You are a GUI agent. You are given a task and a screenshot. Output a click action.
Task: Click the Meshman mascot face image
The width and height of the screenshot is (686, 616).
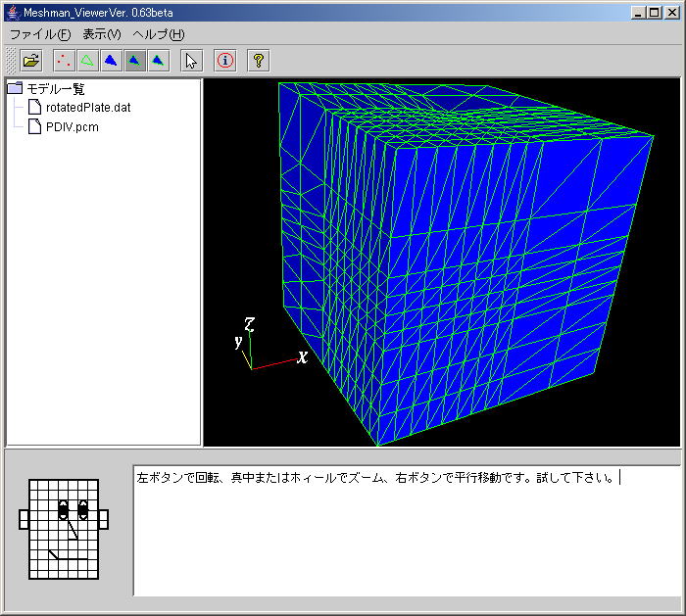[x=64, y=529]
